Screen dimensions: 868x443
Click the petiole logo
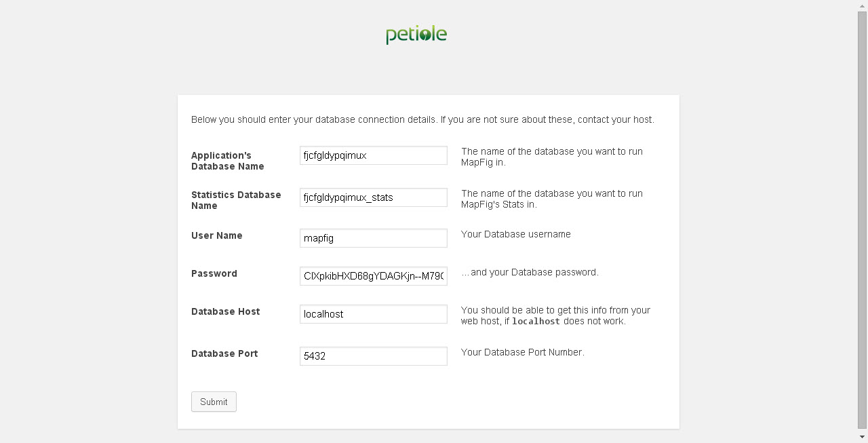tap(416, 35)
